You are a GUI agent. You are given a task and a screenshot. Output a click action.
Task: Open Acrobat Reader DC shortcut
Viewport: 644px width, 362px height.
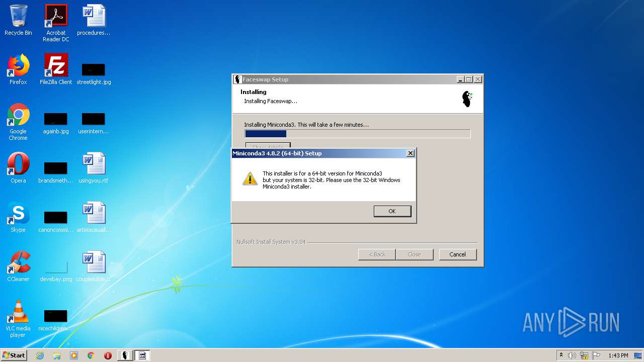point(56,23)
